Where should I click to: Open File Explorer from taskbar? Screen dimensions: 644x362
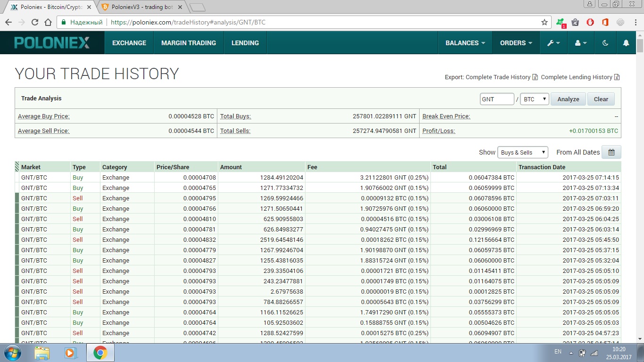tap(42, 353)
